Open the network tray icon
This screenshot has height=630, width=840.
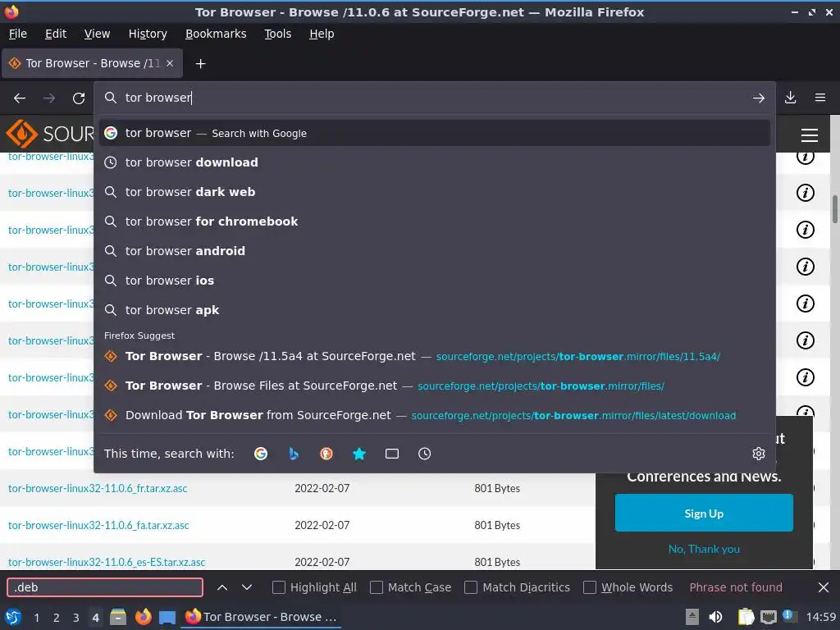[x=768, y=617]
